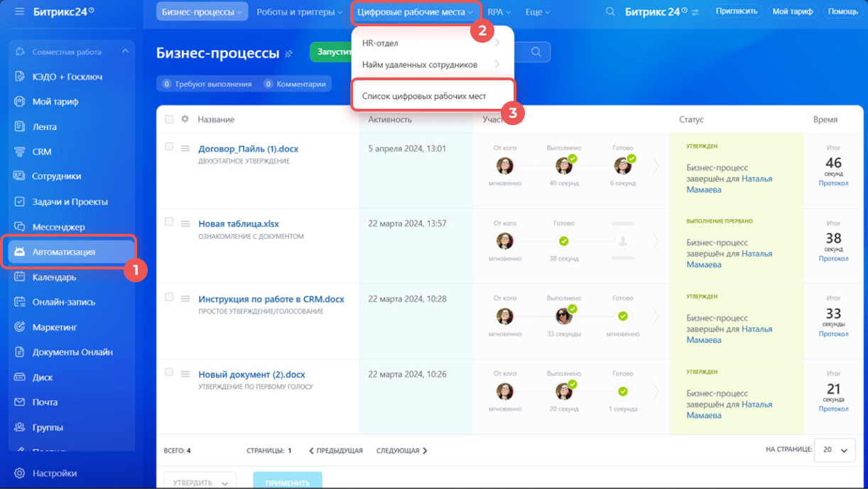Switch to Комментарии counter filter
Image resolution: width=868 pixels, height=489 pixels.
[295, 84]
